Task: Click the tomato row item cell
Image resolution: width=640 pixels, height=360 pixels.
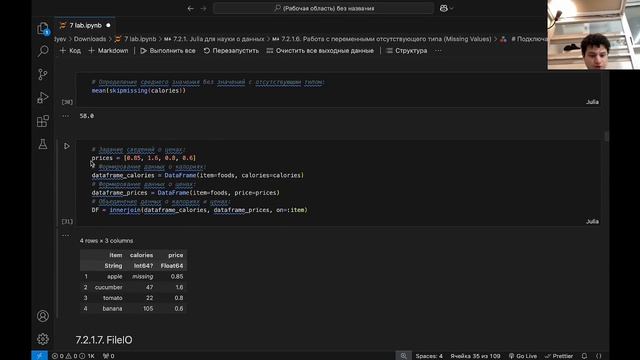Action: (113, 298)
